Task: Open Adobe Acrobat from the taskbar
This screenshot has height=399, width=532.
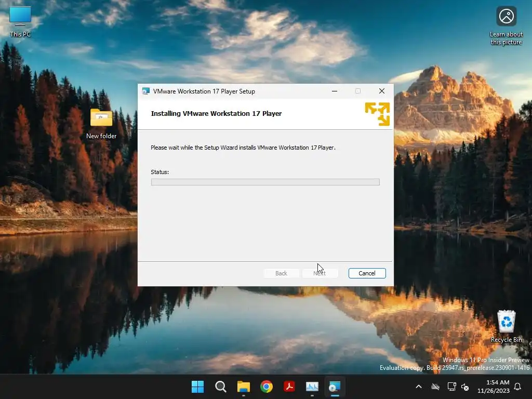Action: coord(289,387)
